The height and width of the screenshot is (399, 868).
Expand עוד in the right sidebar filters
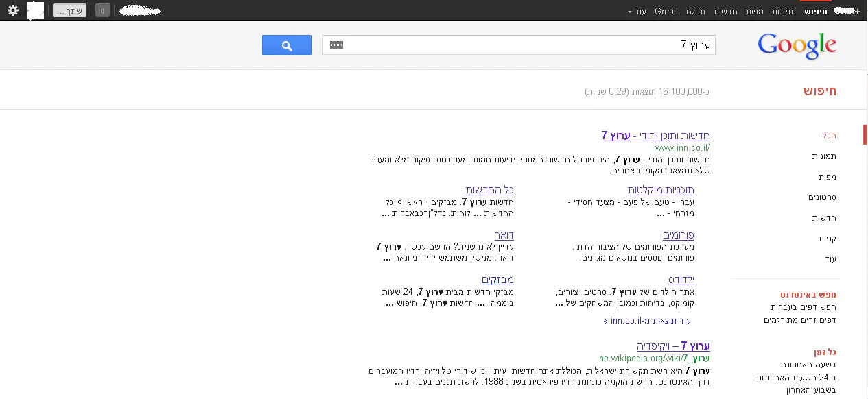[x=830, y=259]
